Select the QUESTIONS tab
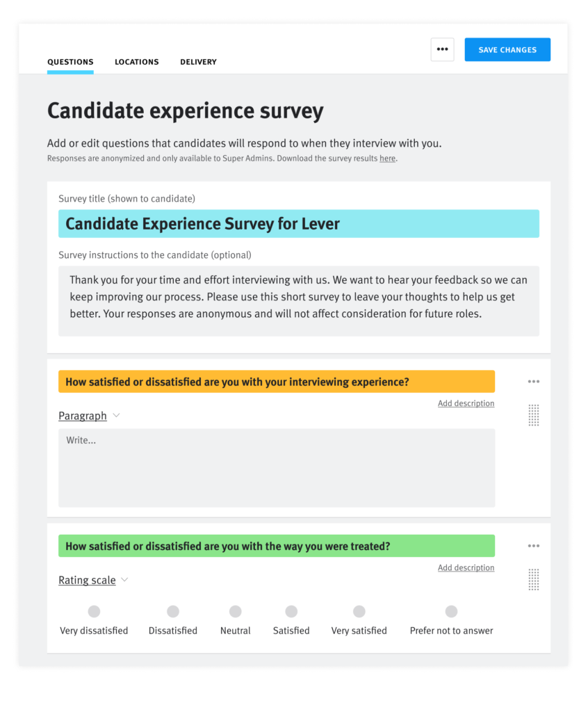 pos(70,62)
